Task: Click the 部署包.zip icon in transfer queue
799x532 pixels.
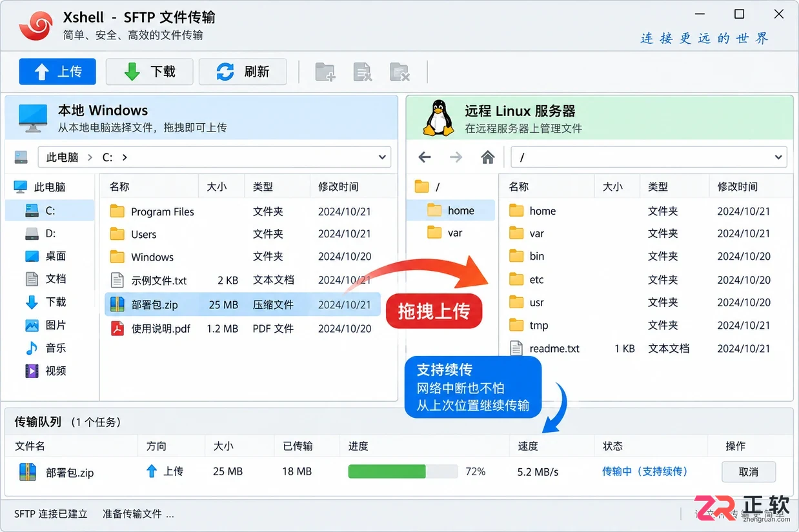Action: click(x=28, y=472)
